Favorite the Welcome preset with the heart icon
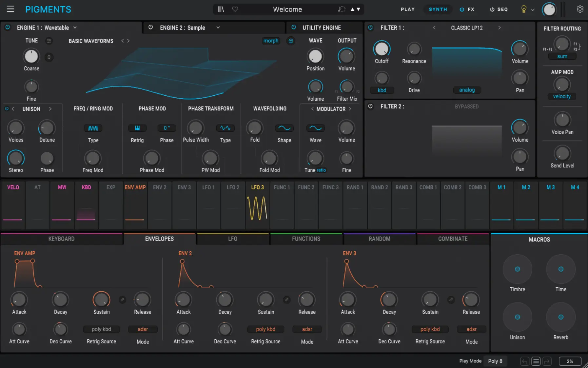The height and width of the screenshot is (368, 588). (235, 9)
